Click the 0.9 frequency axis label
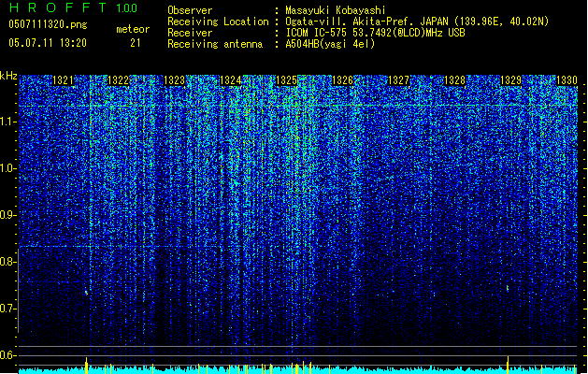588x374 pixels. click(x=7, y=215)
